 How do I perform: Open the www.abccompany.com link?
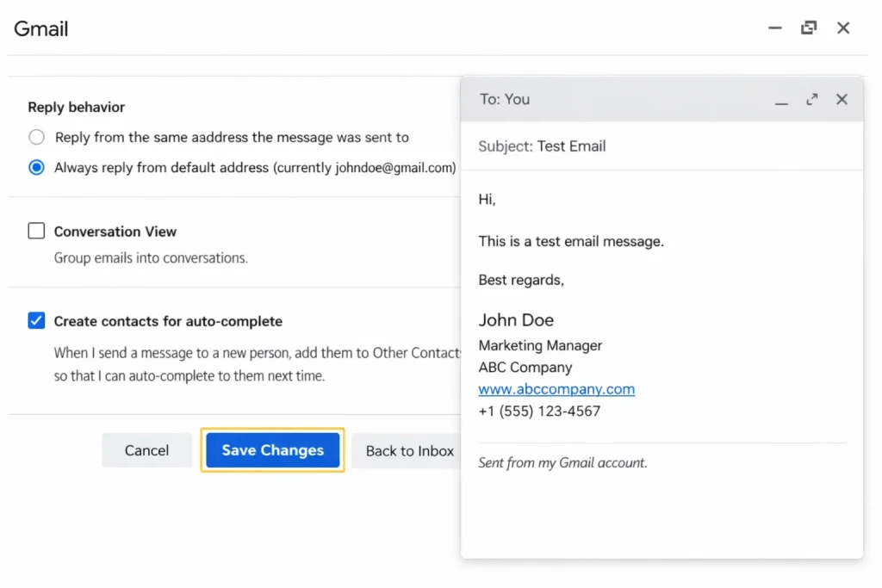556,389
